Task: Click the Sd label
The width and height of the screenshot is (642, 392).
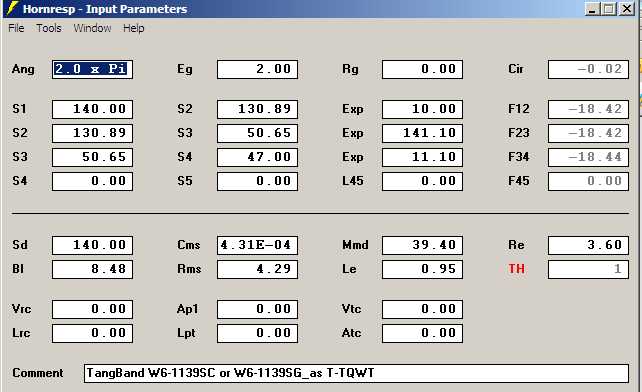Action: pyautogui.click(x=20, y=245)
